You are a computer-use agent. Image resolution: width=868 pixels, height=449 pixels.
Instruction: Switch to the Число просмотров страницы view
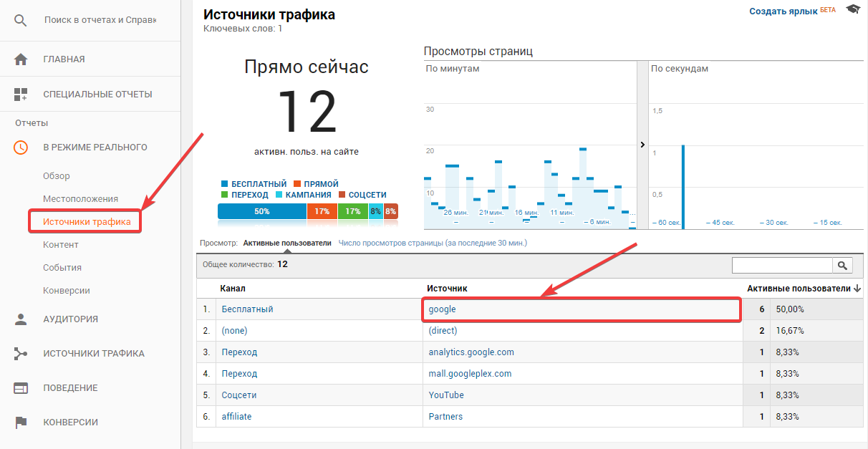point(433,243)
